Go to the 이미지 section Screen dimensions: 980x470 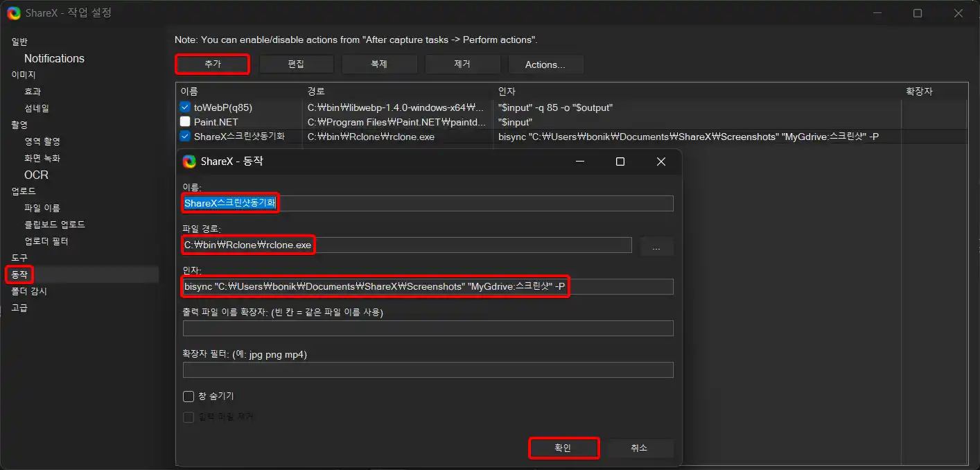pos(24,75)
